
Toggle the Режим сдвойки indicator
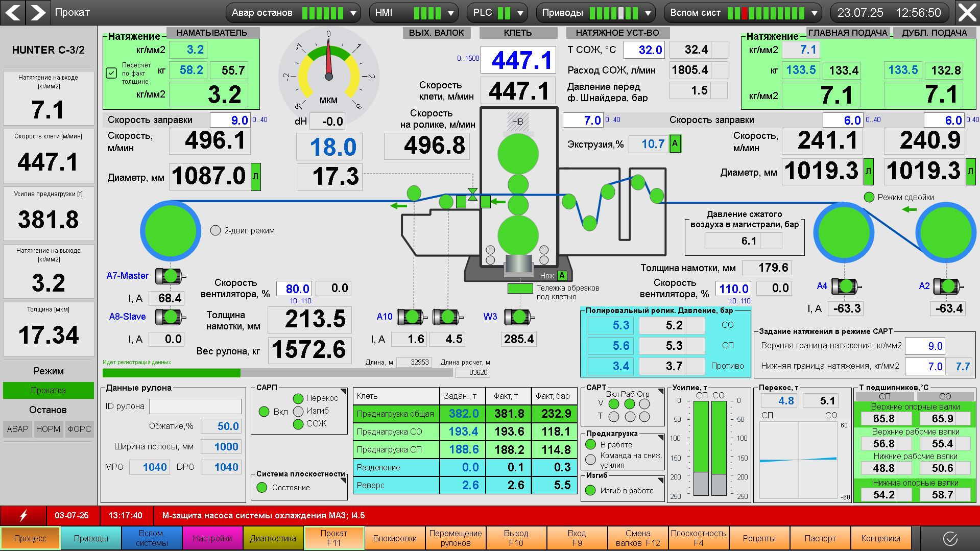pos(869,197)
